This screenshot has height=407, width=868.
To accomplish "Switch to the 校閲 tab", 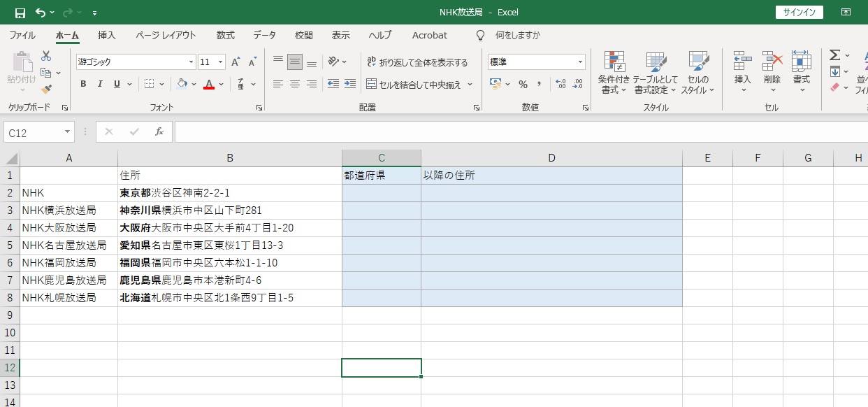I will click(x=303, y=35).
